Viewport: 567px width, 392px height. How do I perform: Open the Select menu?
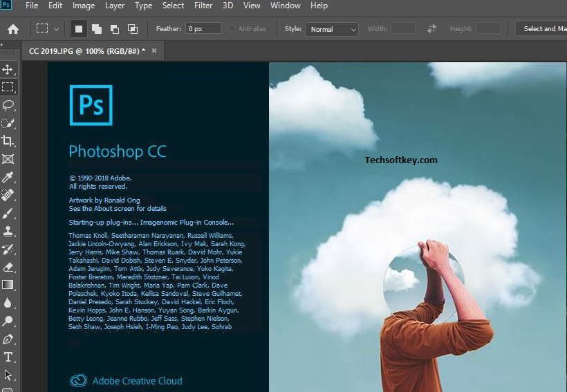(x=173, y=6)
